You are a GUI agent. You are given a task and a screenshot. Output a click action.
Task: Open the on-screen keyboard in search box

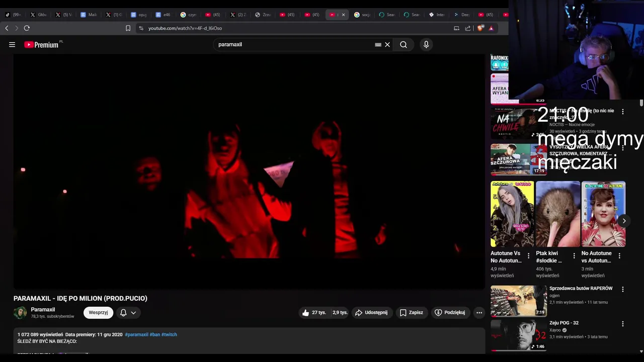[378, 45]
